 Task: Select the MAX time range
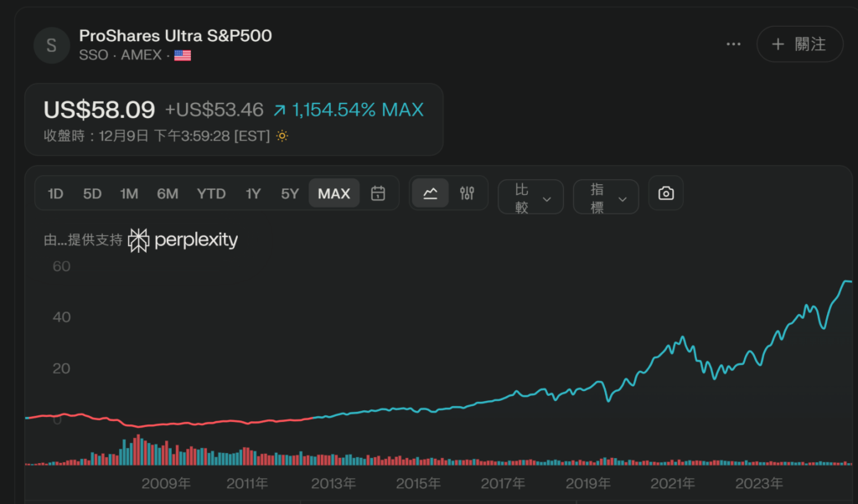point(334,193)
